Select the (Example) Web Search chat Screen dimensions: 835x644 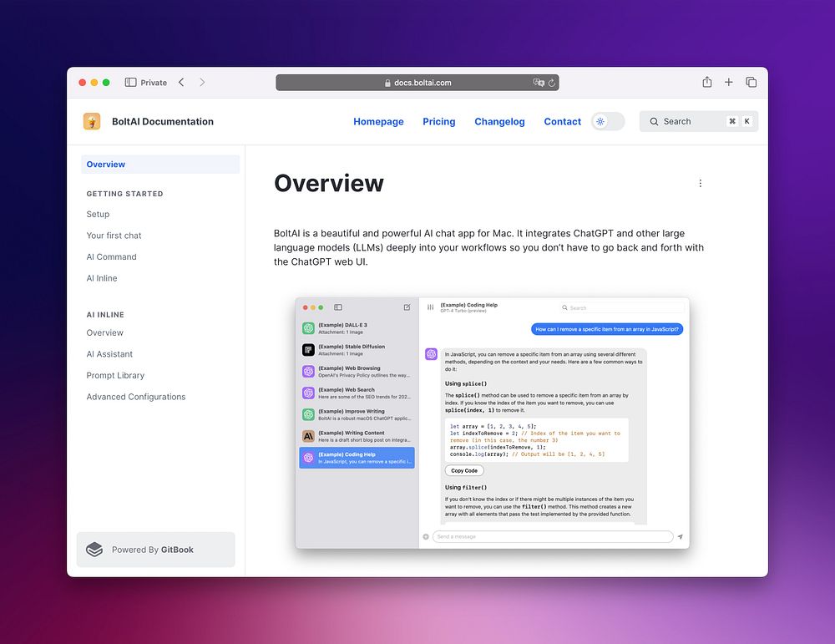[357, 393]
